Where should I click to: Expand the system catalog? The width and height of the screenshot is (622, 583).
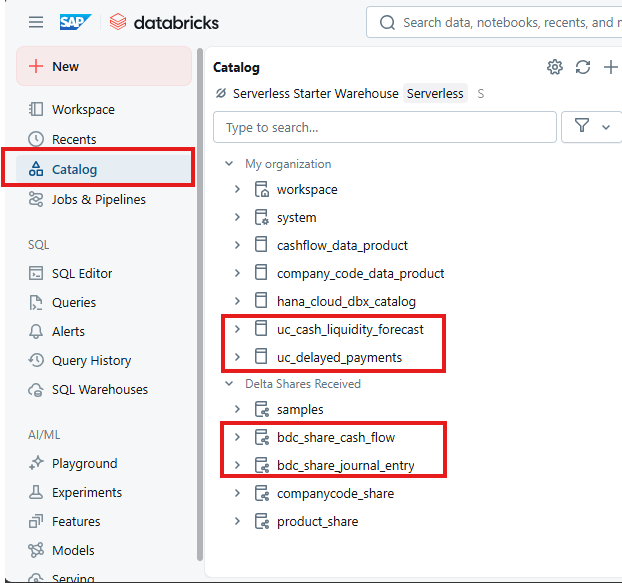237,217
